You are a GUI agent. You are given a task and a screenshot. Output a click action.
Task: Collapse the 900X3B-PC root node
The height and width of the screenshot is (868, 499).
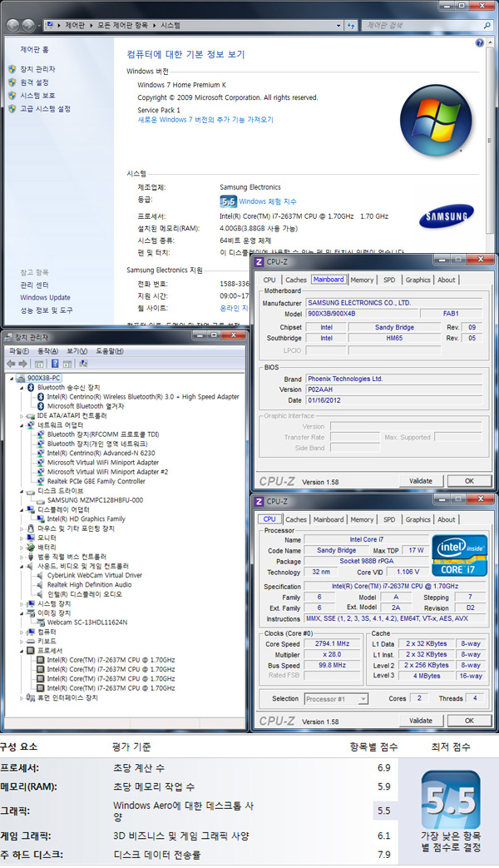[x=12, y=378]
